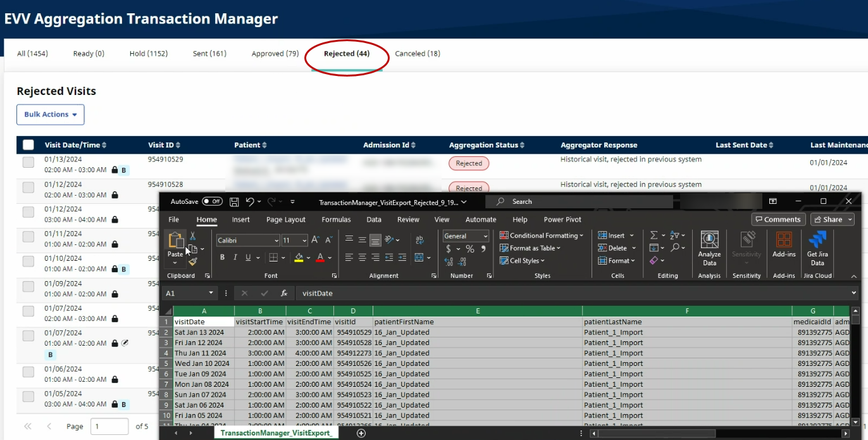The width and height of the screenshot is (868, 440).
Task: Open the Bulk Actions dropdown
Action: click(x=50, y=115)
